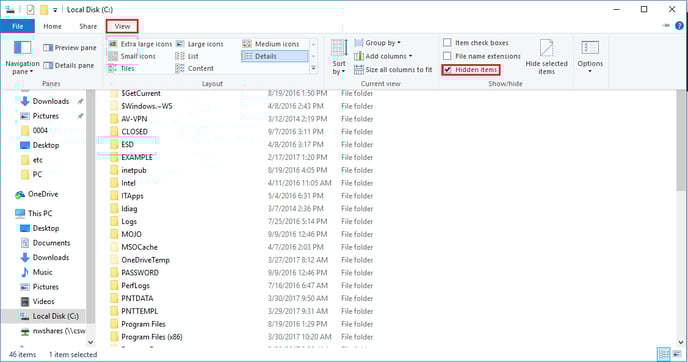Select the $GetCurrent folder
The height and width of the screenshot is (362, 688).
click(141, 93)
